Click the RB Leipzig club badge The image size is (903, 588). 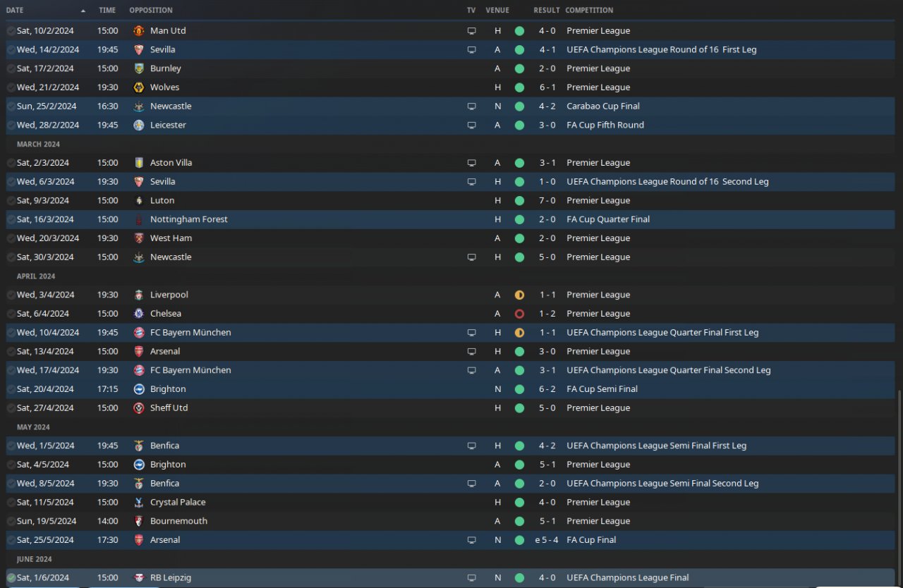pos(139,578)
